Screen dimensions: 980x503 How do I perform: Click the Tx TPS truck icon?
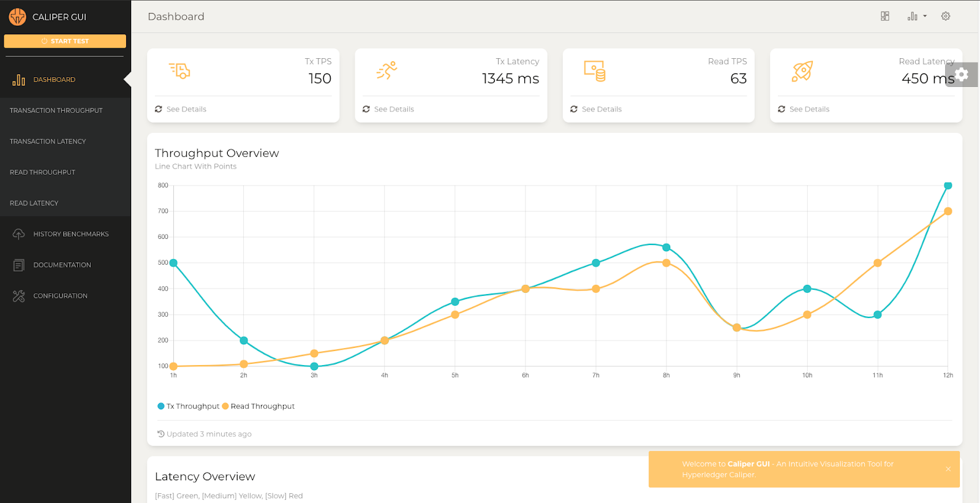pyautogui.click(x=179, y=70)
